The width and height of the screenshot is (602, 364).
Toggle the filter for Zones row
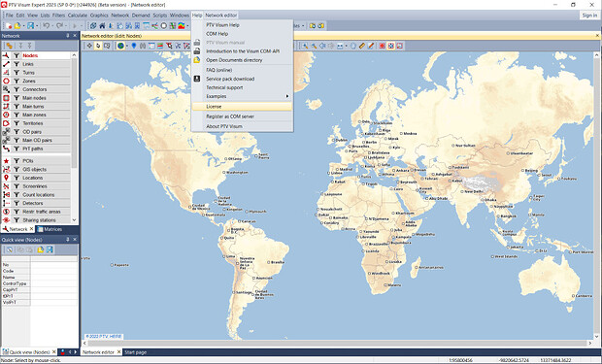17,81
